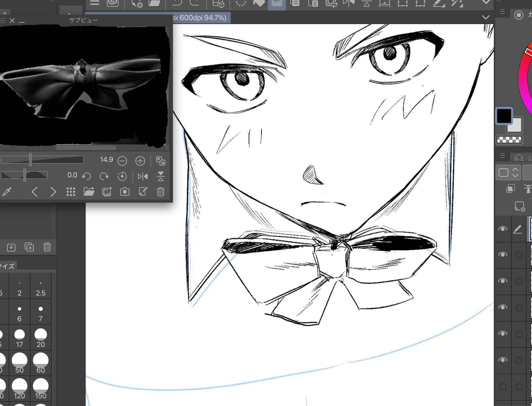Open the canvas tab list dropdown arrow

tap(486, 17)
